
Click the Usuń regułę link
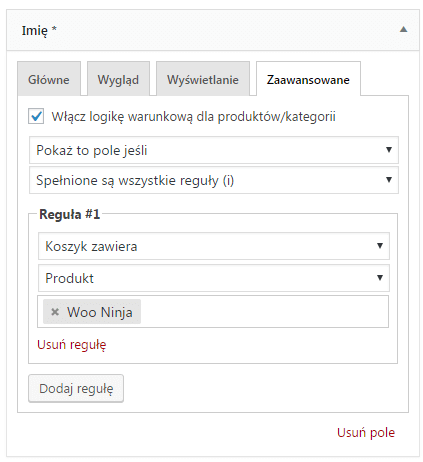click(x=72, y=345)
